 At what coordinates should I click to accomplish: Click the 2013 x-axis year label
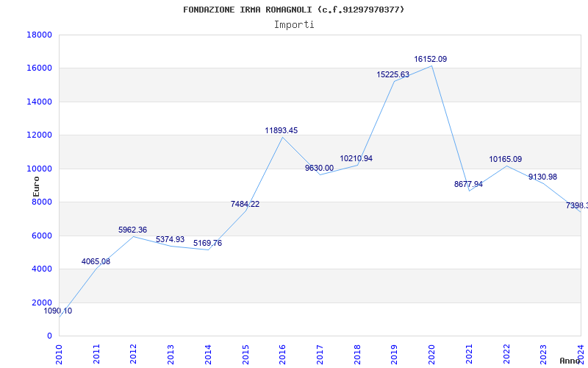tap(171, 354)
